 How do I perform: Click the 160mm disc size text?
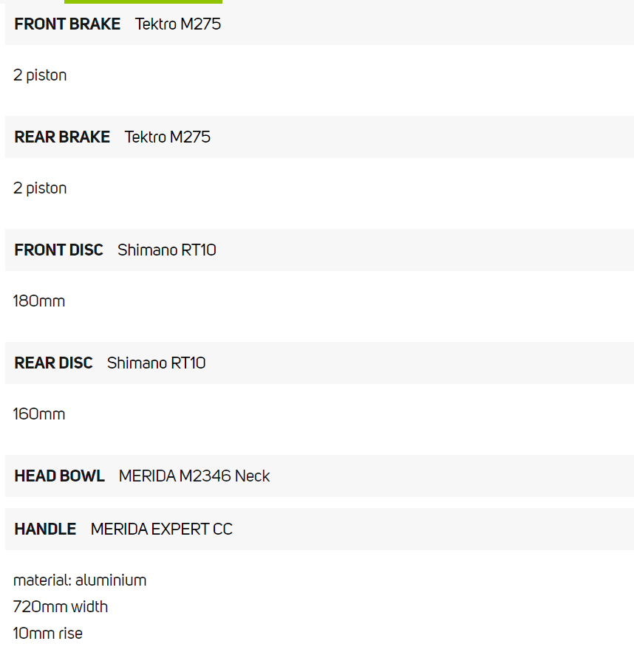[39, 414]
